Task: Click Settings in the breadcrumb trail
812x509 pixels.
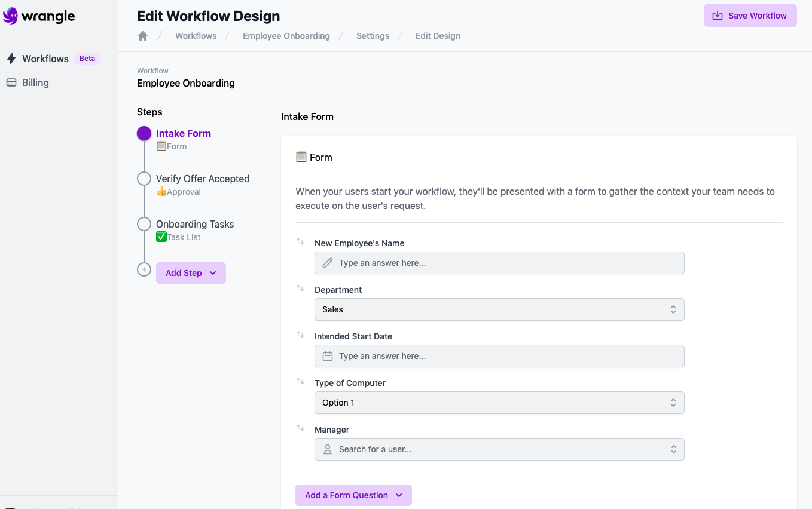Action: [373, 36]
